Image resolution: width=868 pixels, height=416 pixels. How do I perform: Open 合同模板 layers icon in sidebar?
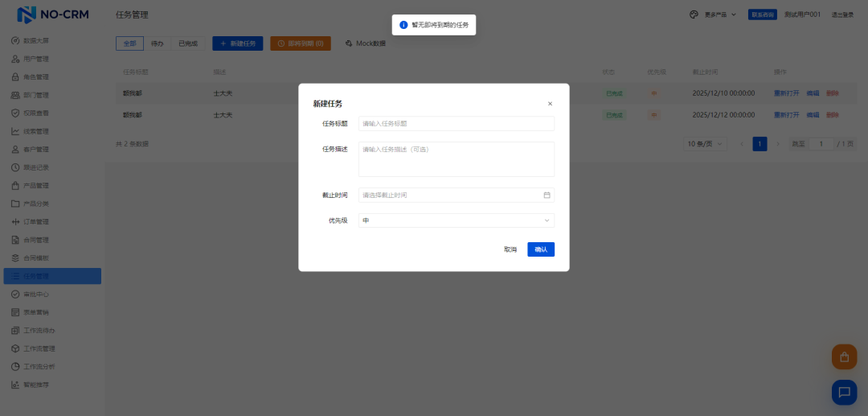point(15,258)
